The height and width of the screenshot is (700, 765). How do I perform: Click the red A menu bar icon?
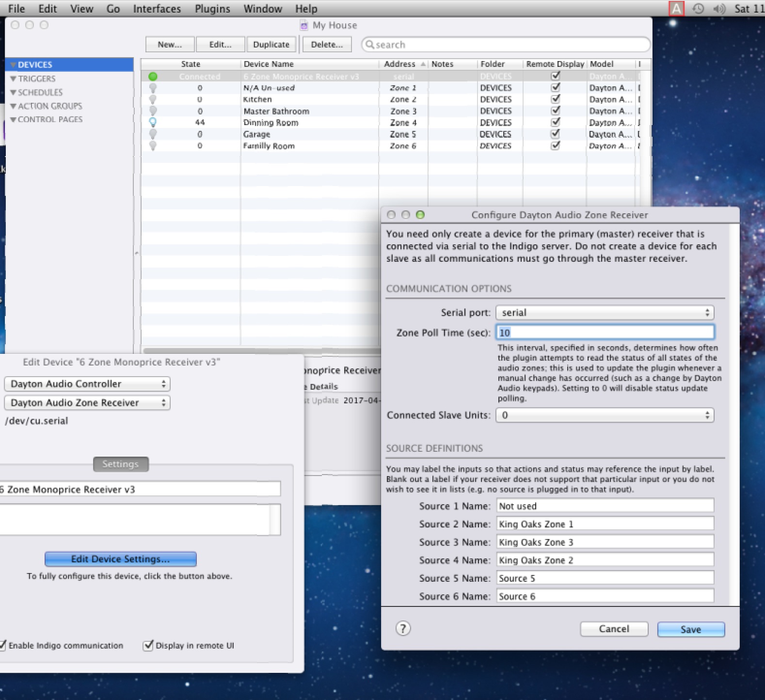676,8
